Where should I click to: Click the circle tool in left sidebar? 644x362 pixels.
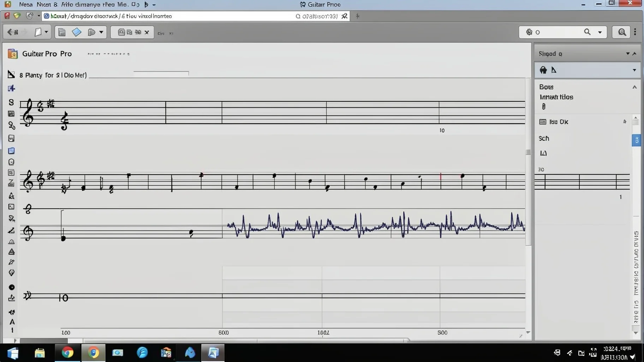[x=11, y=162]
